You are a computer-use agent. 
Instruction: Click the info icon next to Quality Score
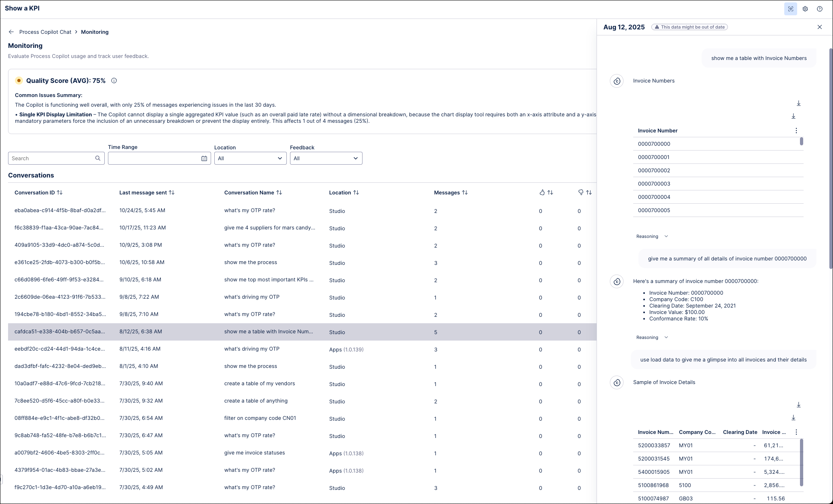(x=114, y=81)
